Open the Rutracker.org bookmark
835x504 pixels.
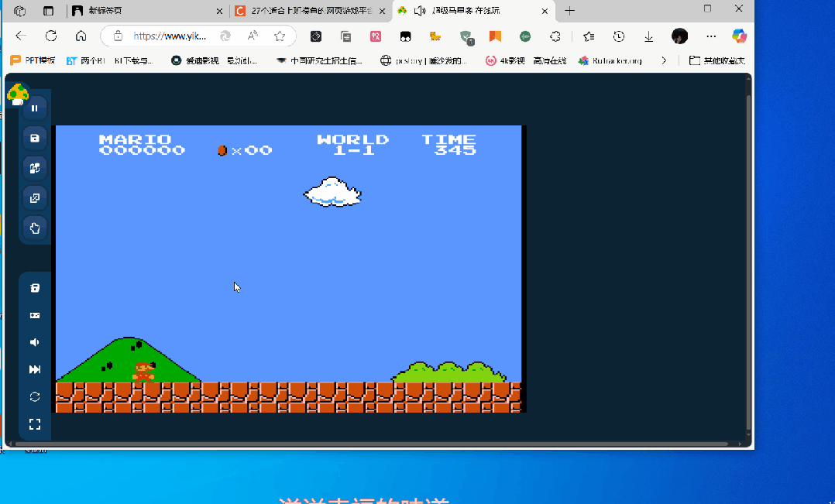tap(610, 60)
